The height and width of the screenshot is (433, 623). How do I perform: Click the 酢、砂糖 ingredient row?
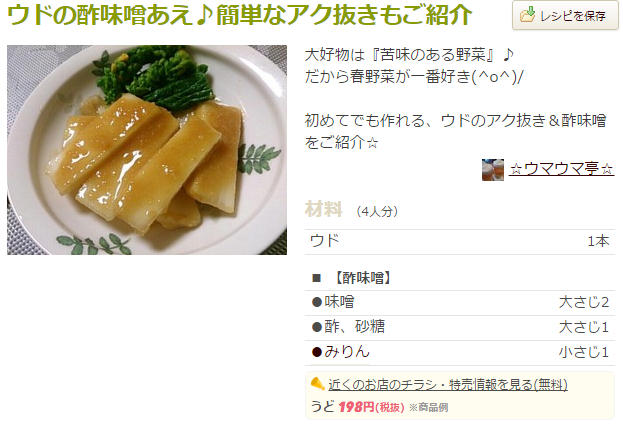(x=460, y=327)
